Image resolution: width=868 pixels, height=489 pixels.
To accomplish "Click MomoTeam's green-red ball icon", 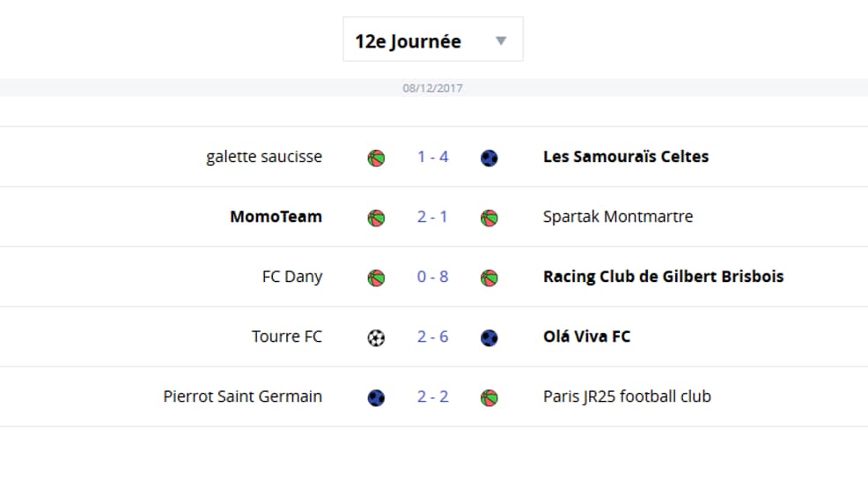I will pyautogui.click(x=376, y=219).
